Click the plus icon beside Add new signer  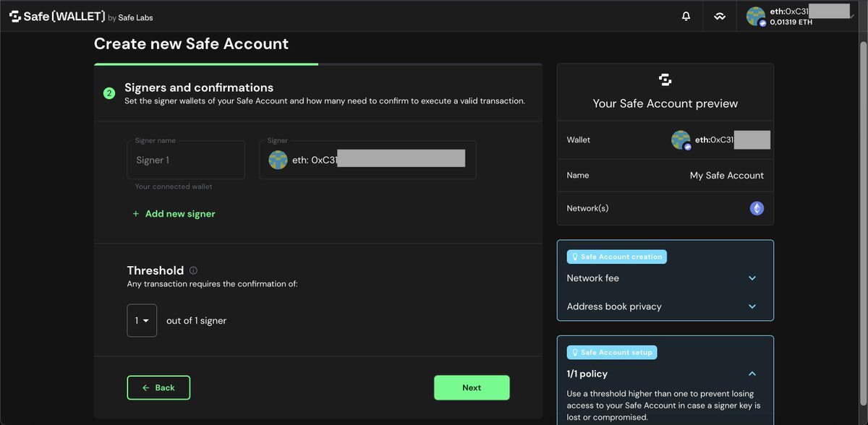pos(135,214)
